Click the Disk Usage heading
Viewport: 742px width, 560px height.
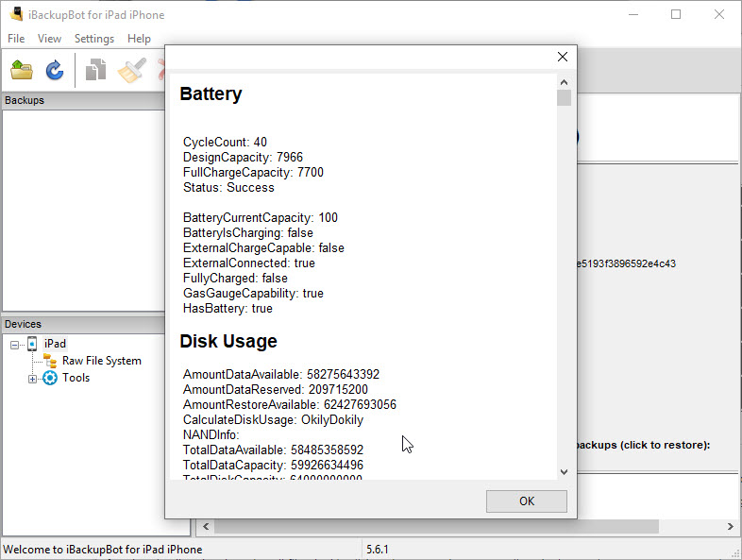(228, 341)
